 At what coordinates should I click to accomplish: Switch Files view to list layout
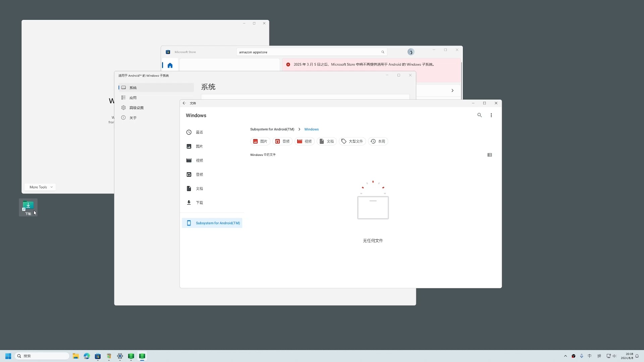[489, 155]
